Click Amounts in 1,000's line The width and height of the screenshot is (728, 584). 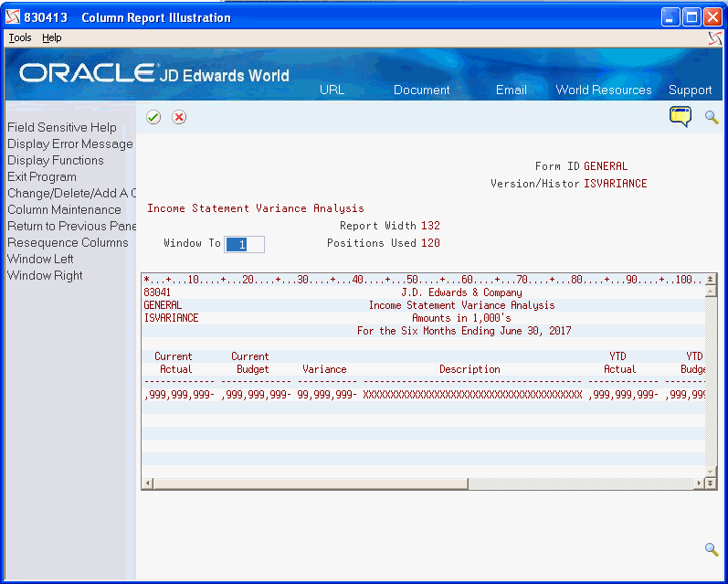coord(461,318)
